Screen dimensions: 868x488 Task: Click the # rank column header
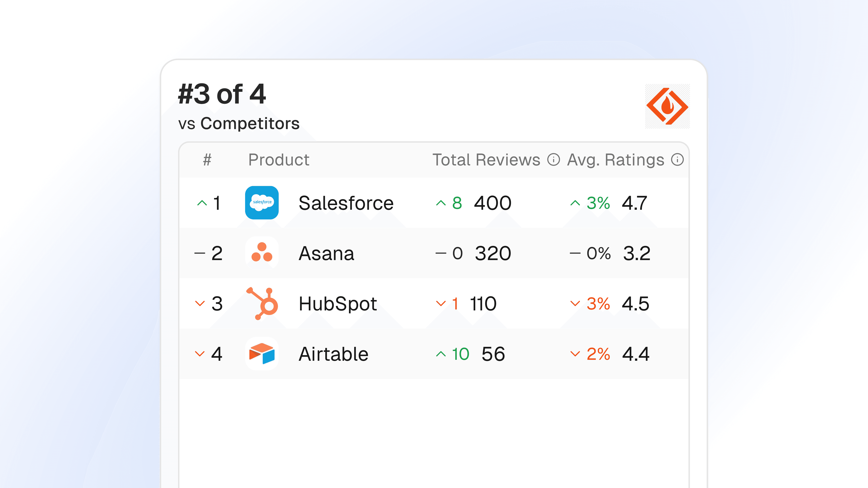207,160
